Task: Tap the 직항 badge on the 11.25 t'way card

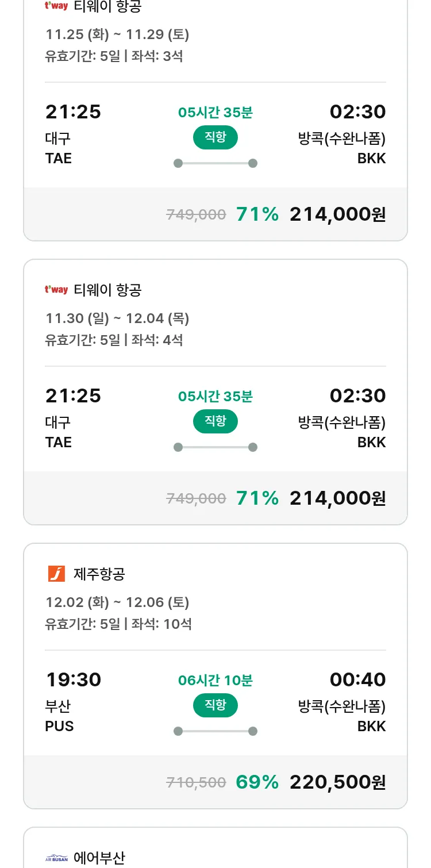Action: [x=215, y=137]
